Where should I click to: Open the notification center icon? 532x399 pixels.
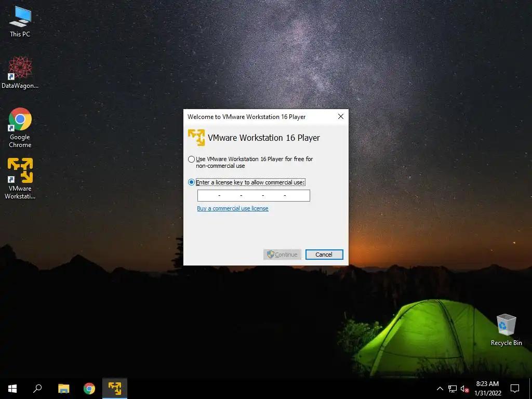tap(515, 389)
